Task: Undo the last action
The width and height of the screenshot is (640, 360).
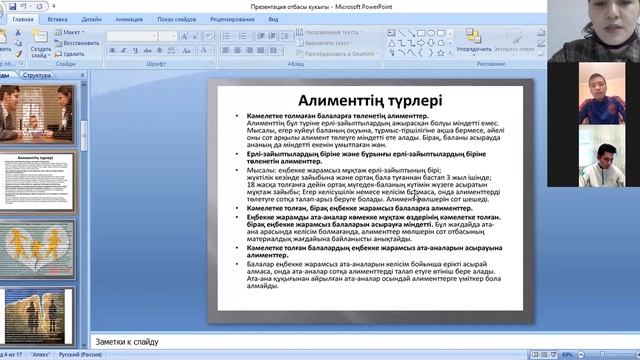Action: [24, 7]
